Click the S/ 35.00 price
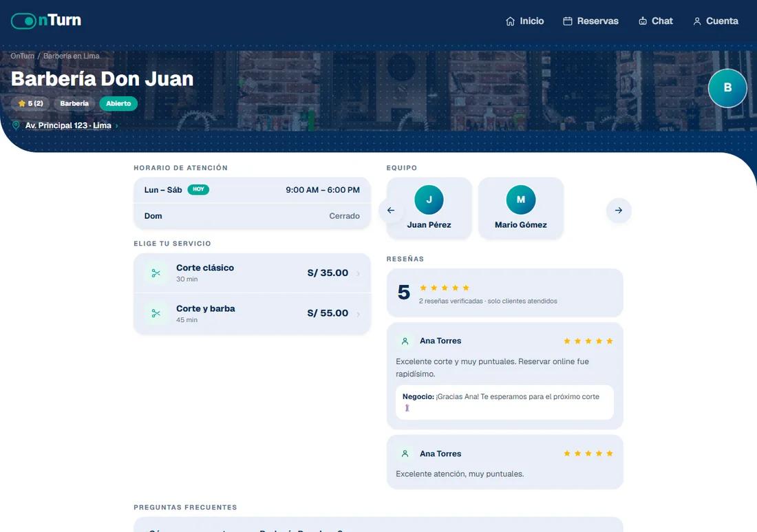This screenshot has height=532, width=757. pyautogui.click(x=328, y=273)
